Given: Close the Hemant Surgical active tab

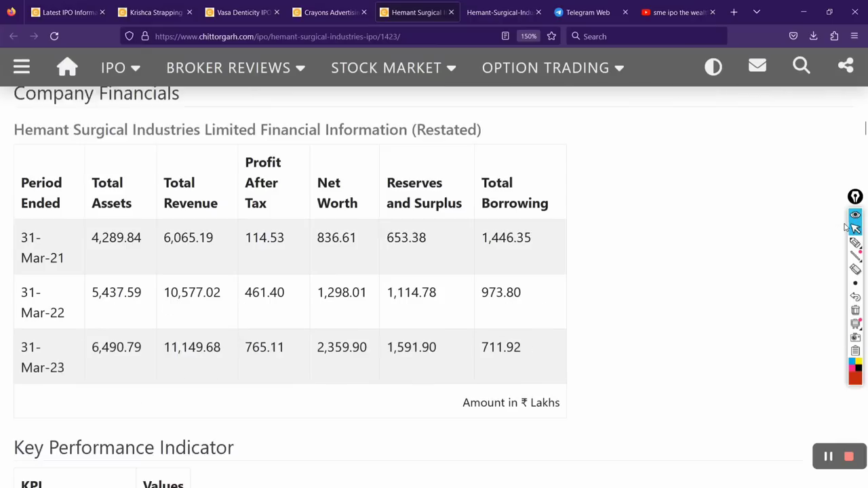Looking at the screenshot, I should 451,12.
